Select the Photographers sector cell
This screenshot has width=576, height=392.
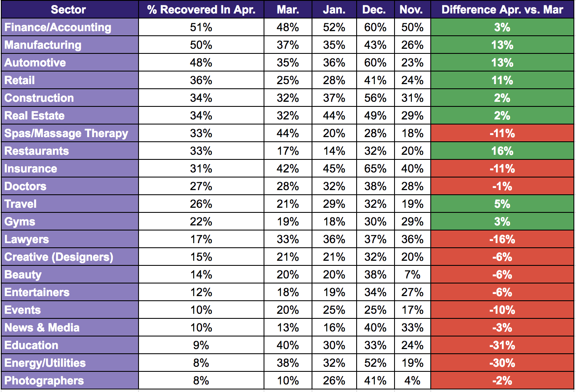tap(44, 381)
